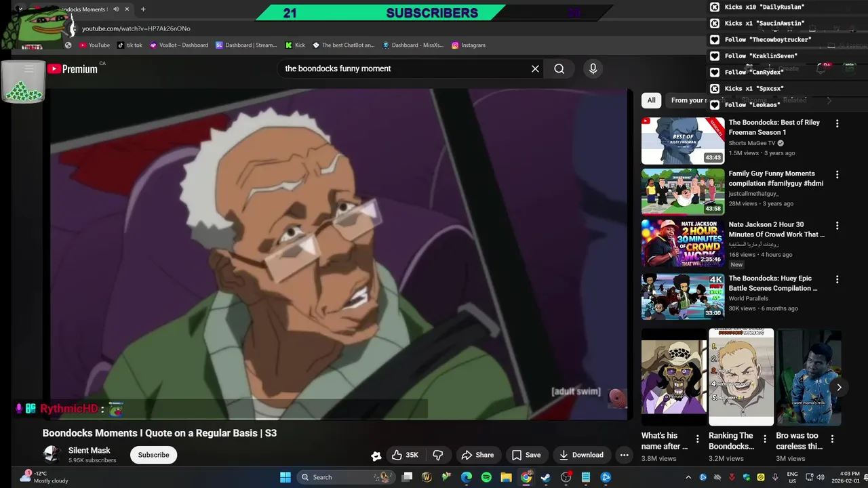Screen dimensions: 868x488
Task: Open menu for Family Guy Funny Moments
Action: click(x=837, y=174)
